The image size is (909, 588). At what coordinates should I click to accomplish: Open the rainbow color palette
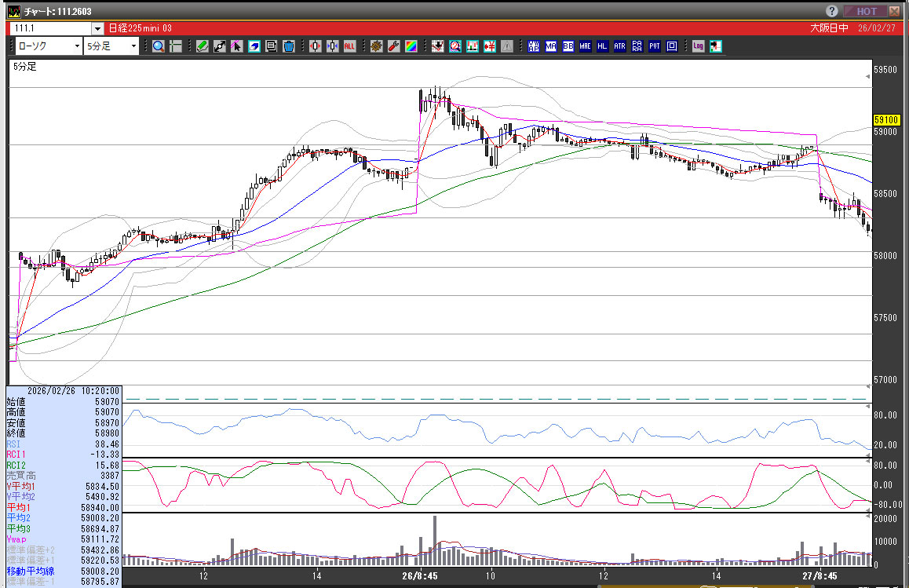[x=411, y=46]
